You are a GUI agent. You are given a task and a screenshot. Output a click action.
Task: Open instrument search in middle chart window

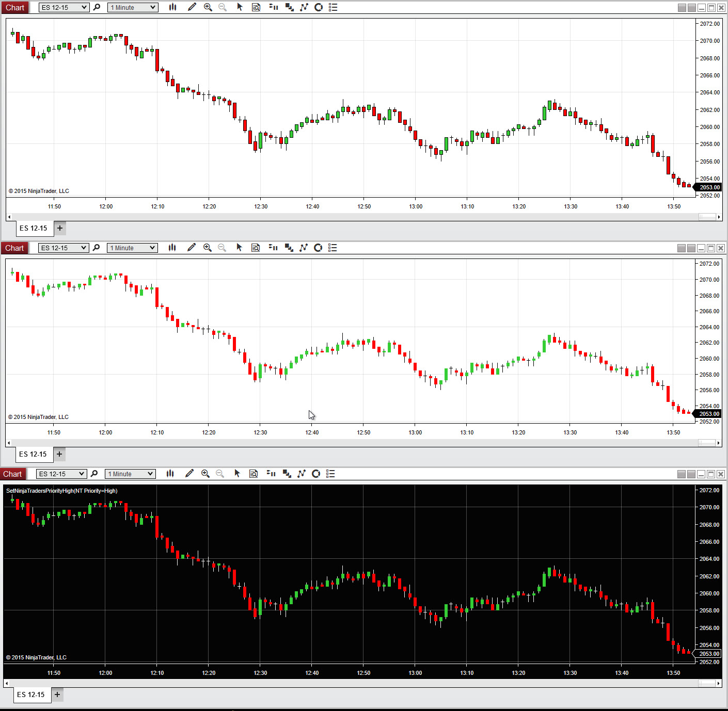[96, 248]
